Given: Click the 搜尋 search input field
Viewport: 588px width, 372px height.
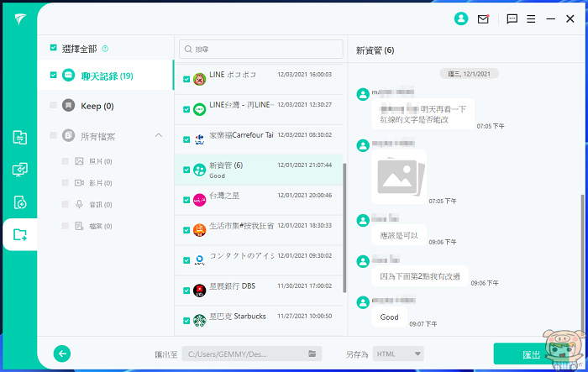Looking at the screenshot, I should pyautogui.click(x=260, y=50).
